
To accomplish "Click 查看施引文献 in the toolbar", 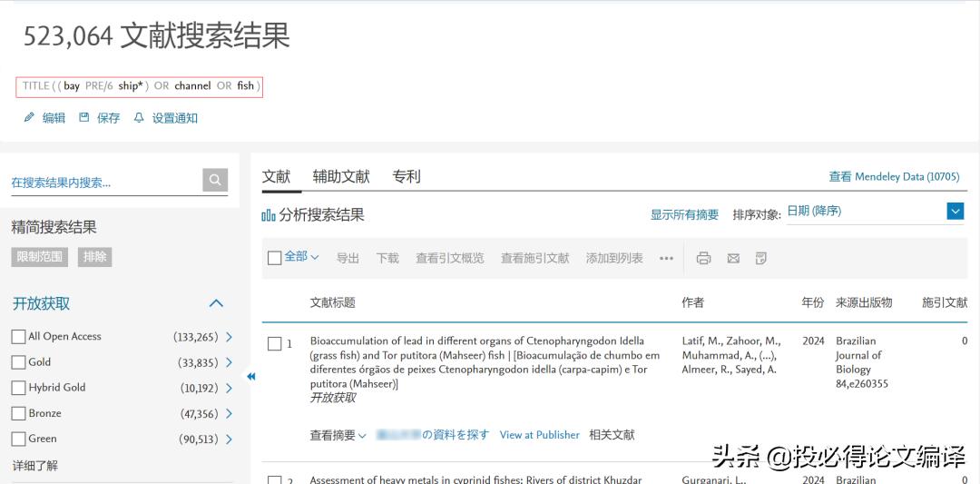I will (535, 258).
